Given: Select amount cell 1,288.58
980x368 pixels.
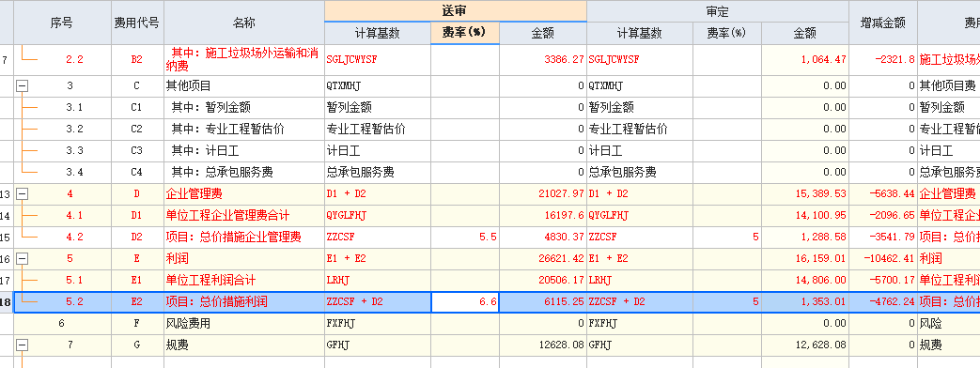Looking at the screenshot, I should (805, 238).
